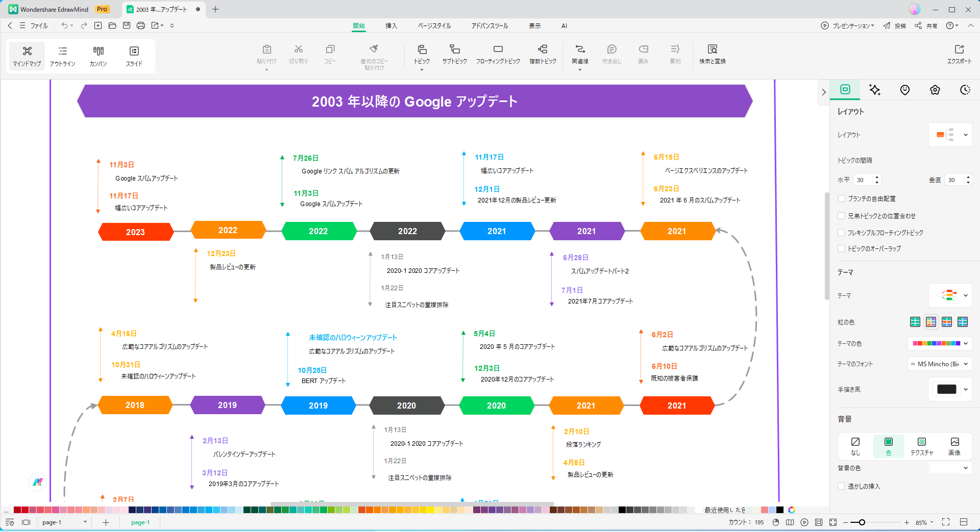Image resolution: width=980 pixels, height=532 pixels.
Task: Create a new document
Action: pyautogui.click(x=98, y=26)
